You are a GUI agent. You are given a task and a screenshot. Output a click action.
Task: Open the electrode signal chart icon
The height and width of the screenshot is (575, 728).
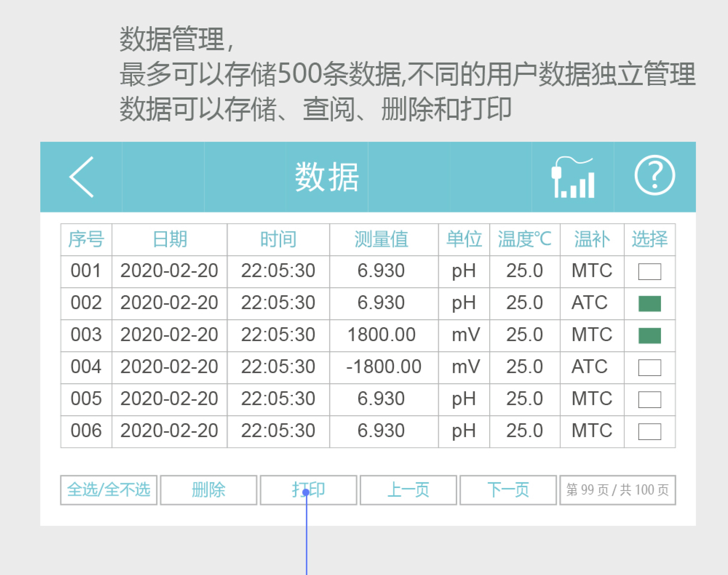572,177
